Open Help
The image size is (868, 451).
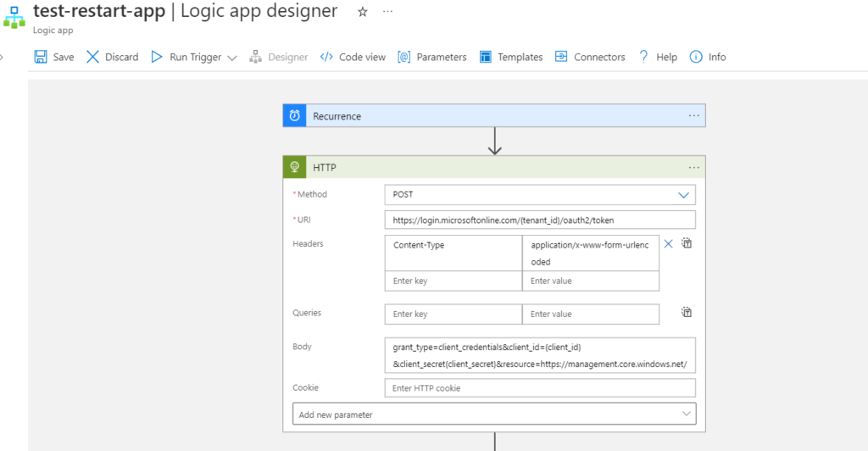pyautogui.click(x=658, y=57)
